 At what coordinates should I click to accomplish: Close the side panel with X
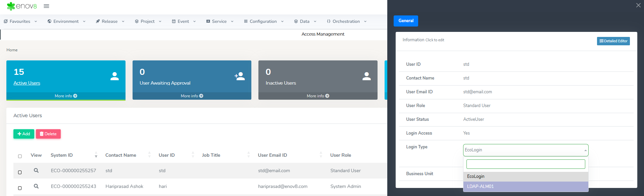638,5
